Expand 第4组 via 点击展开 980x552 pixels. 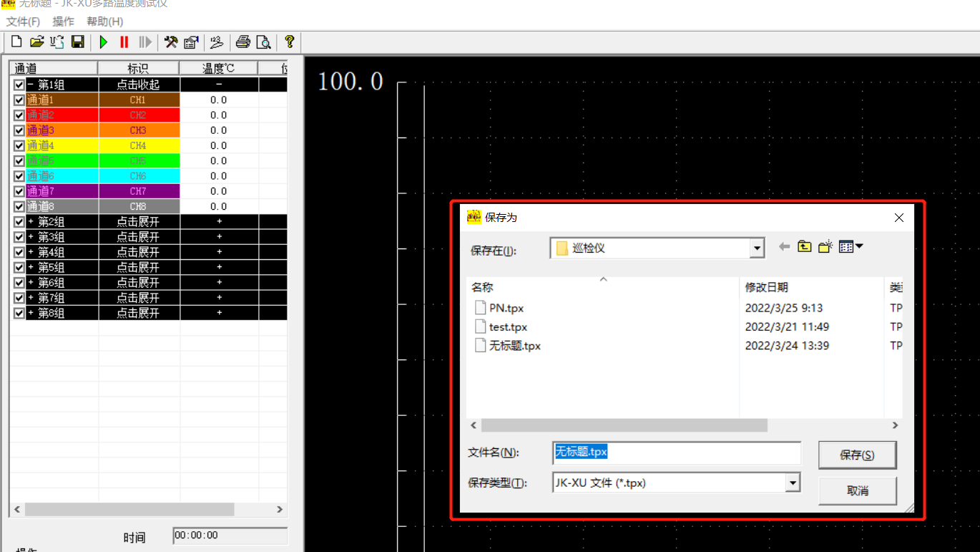point(138,252)
